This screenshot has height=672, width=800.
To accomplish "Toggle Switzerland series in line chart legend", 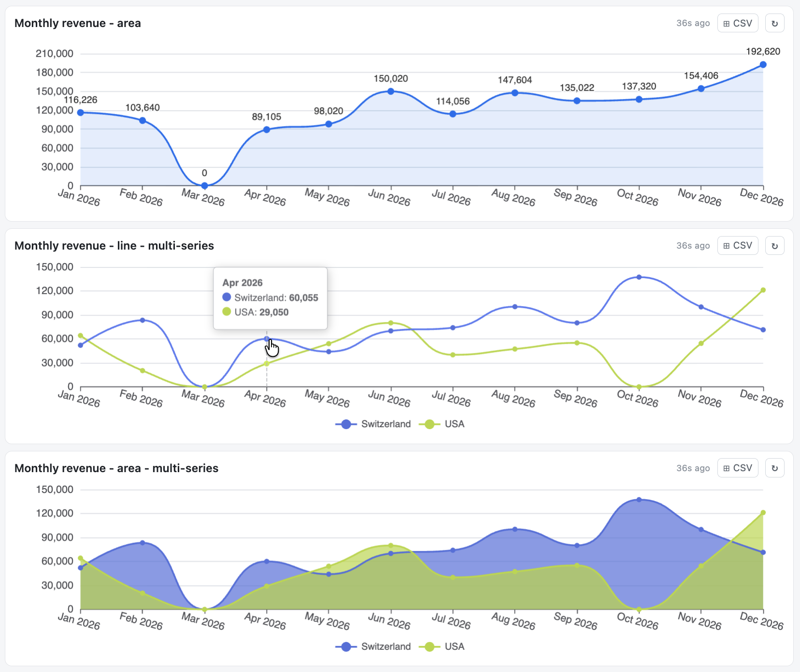I will click(373, 424).
